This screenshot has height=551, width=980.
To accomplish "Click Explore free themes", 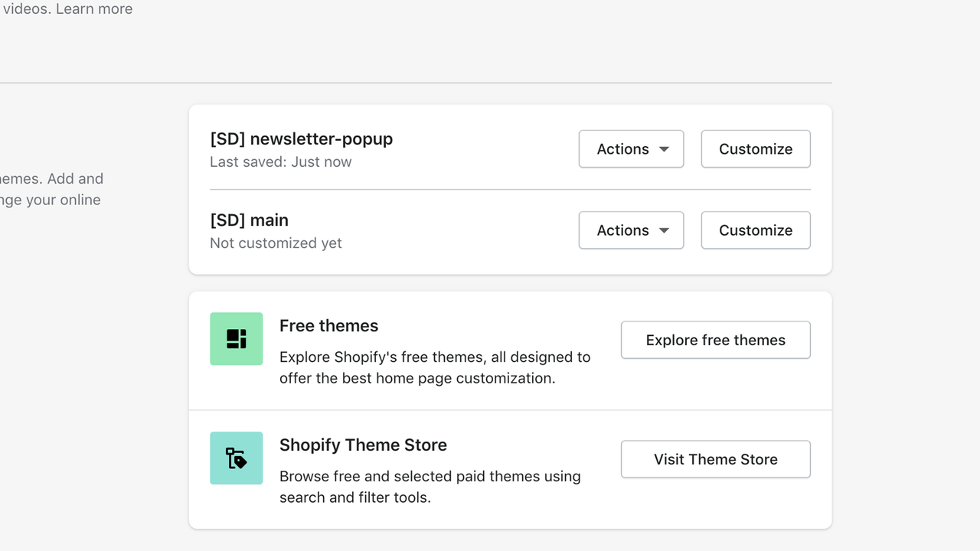I will 714,340.
